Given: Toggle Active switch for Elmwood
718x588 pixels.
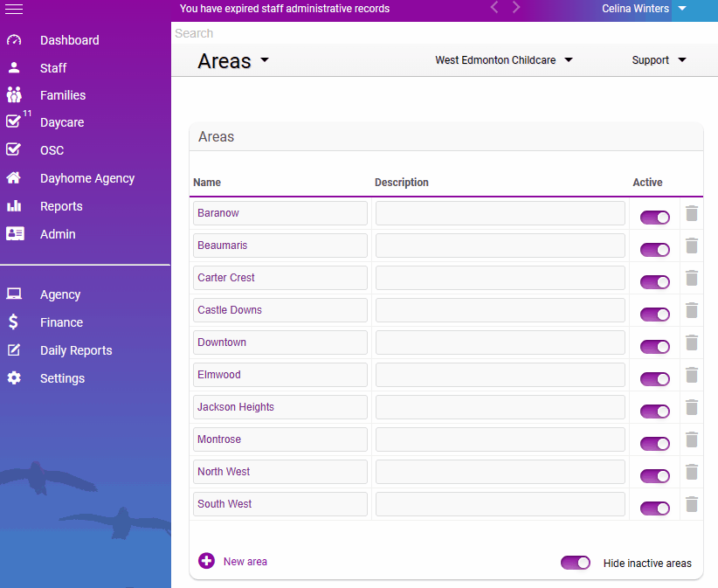Looking at the screenshot, I should click(655, 378).
